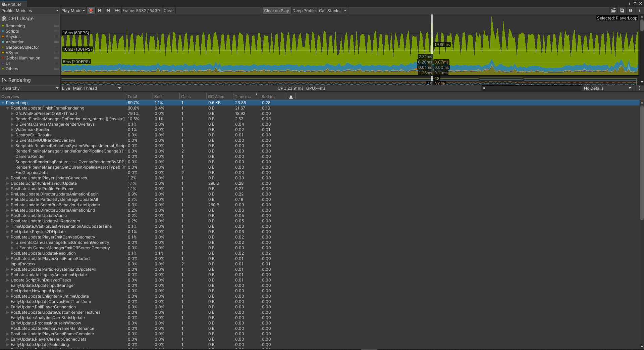Toggle Rendering chart category color box

pyautogui.click(x=3, y=26)
